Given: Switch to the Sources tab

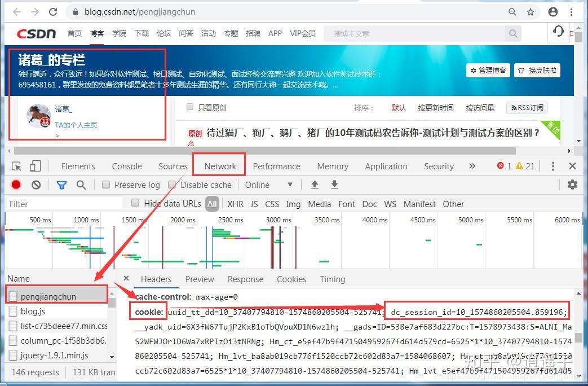Looking at the screenshot, I should pos(173,166).
